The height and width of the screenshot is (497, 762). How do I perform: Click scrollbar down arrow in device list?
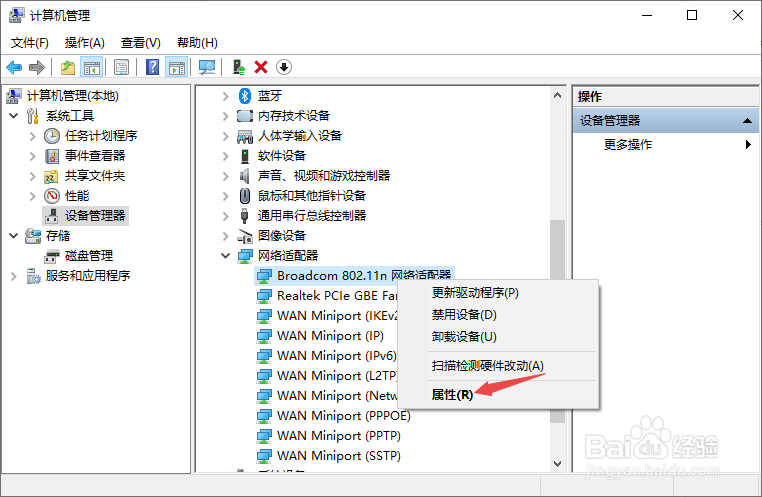[x=557, y=464]
